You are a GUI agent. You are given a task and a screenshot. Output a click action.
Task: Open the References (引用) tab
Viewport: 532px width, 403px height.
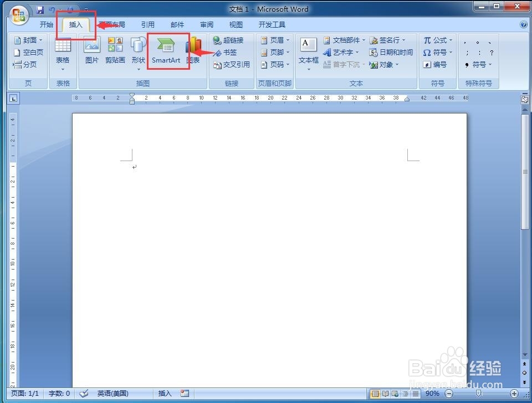point(147,24)
